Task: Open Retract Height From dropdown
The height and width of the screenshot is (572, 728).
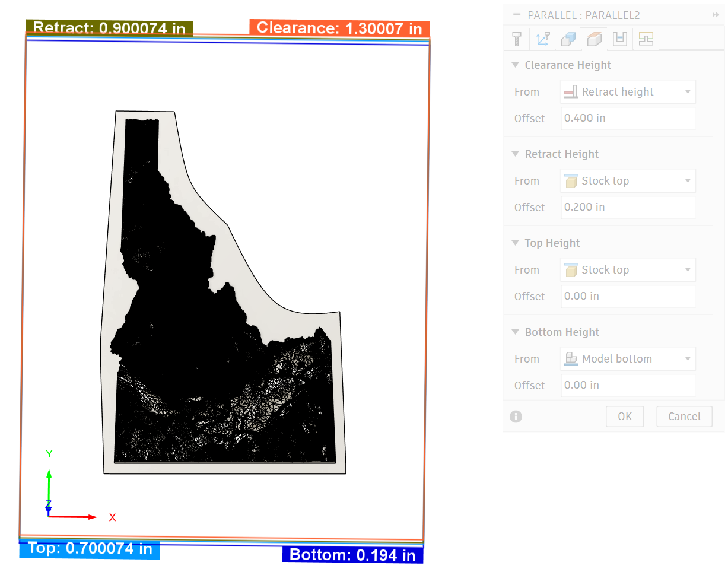Action: click(628, 181)
